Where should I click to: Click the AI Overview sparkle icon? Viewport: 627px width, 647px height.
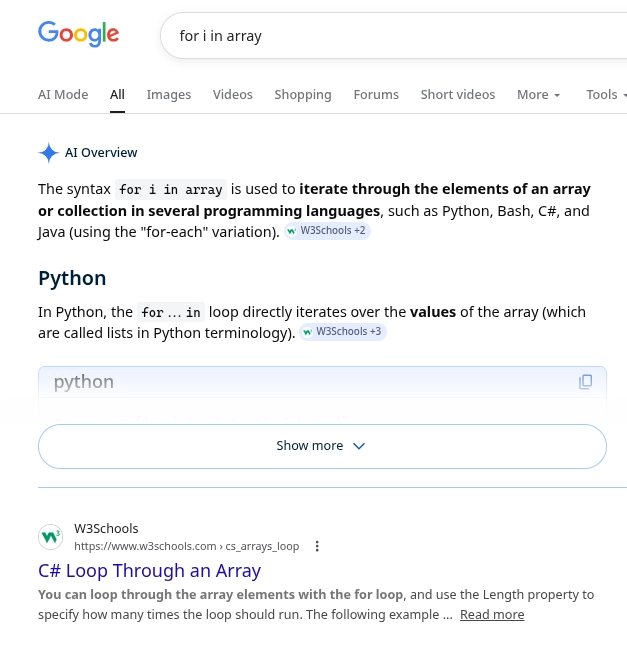tap(48, 153)
